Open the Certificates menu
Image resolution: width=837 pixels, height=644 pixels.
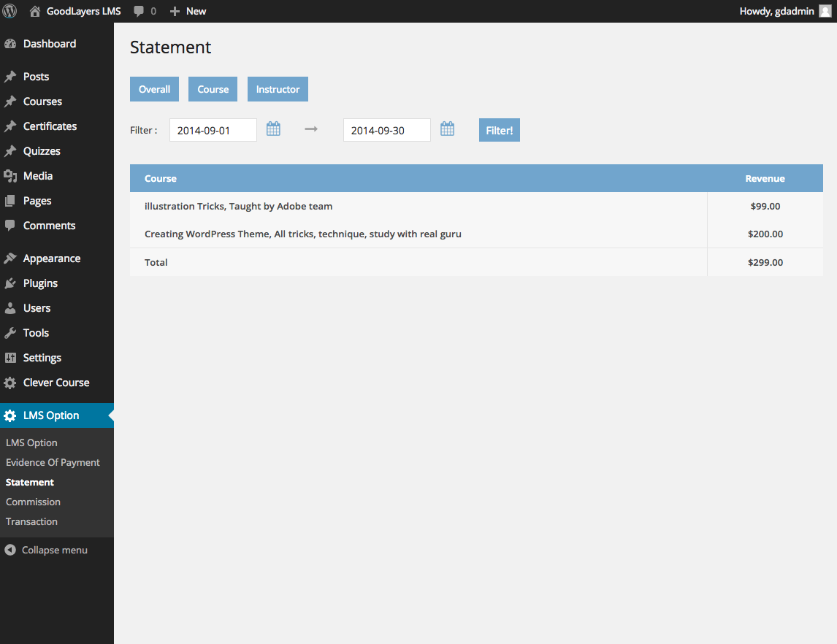point(56,126)
